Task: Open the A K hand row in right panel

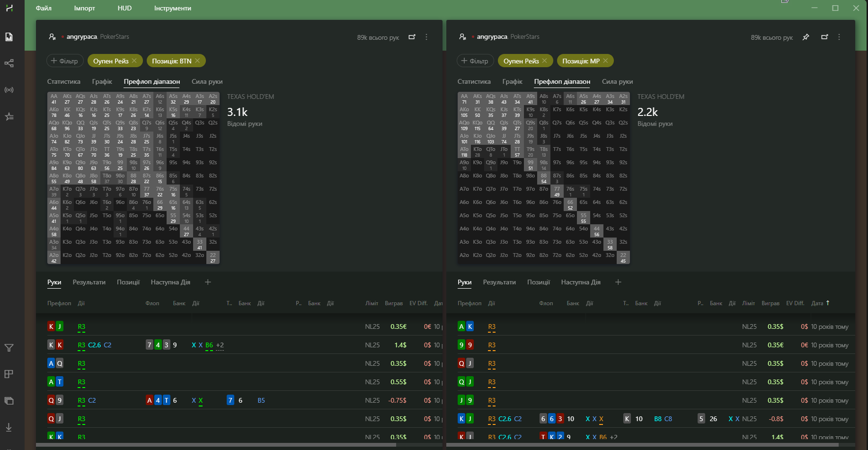Action: (x=651, y=326)
